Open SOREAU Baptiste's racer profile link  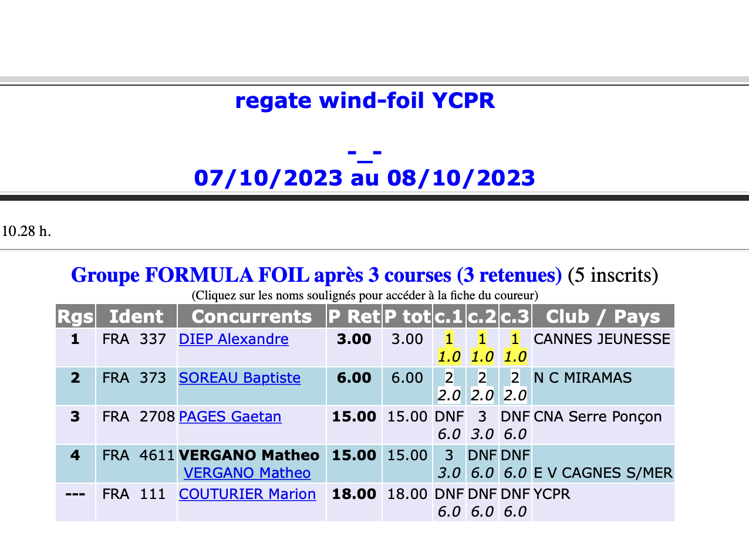pyautogui.click(x=239, y=378)
